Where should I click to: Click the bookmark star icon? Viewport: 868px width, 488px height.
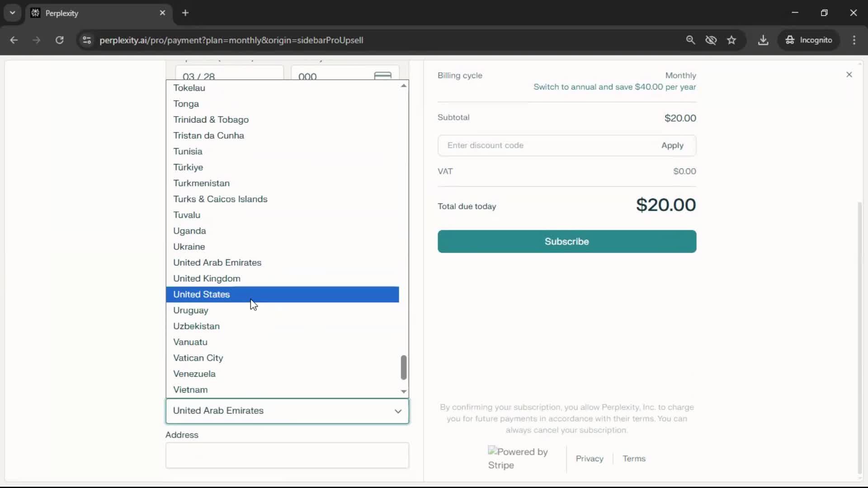[x=731, y=40]
